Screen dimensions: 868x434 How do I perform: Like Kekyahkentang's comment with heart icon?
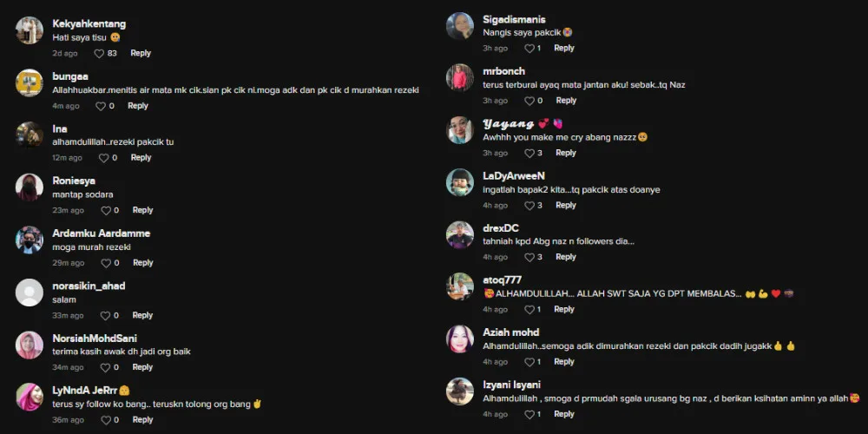(x=99, y=54)
